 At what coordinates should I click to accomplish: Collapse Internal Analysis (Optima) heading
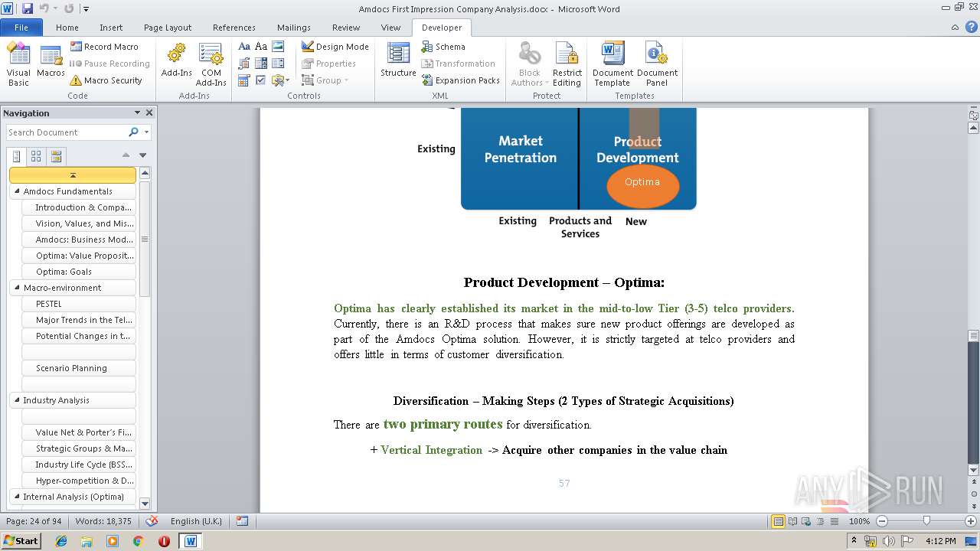[x=18, y=497]
